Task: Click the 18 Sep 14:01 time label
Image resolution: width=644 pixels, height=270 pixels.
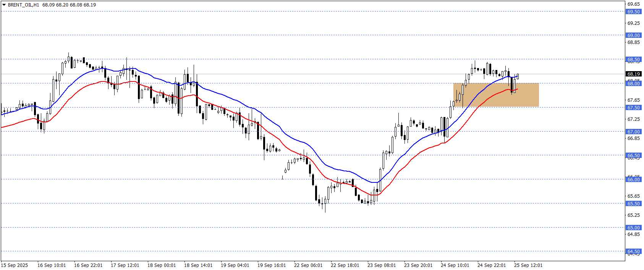Action: click(x=198, y=265)
